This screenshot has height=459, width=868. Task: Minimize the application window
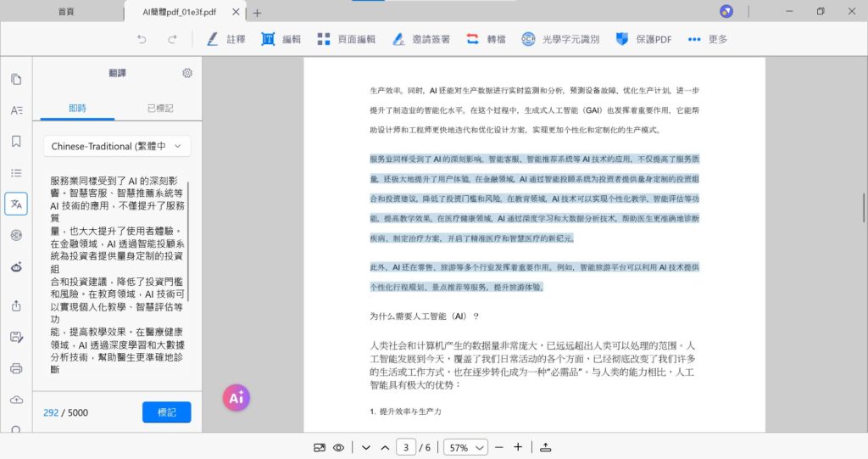point(789,11)
